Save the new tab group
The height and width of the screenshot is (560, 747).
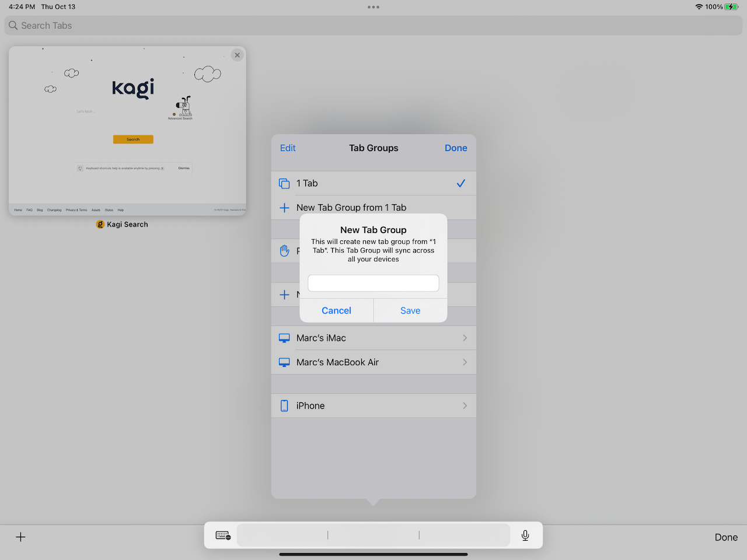pos(410,310)
